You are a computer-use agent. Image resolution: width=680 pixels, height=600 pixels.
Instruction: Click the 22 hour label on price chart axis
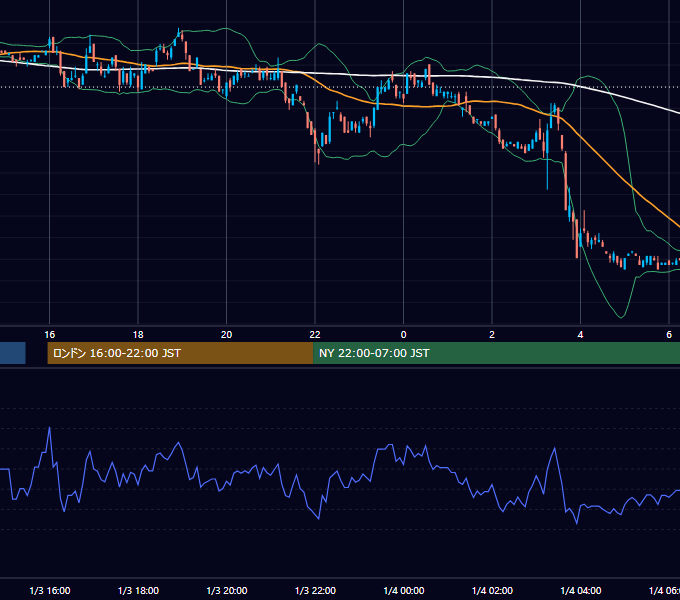tap(315, 335)
